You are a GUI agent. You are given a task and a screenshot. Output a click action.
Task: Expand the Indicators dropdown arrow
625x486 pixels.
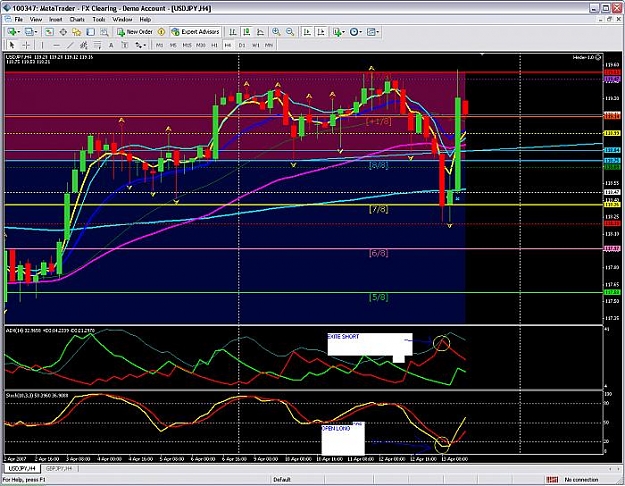pos(344,32)
